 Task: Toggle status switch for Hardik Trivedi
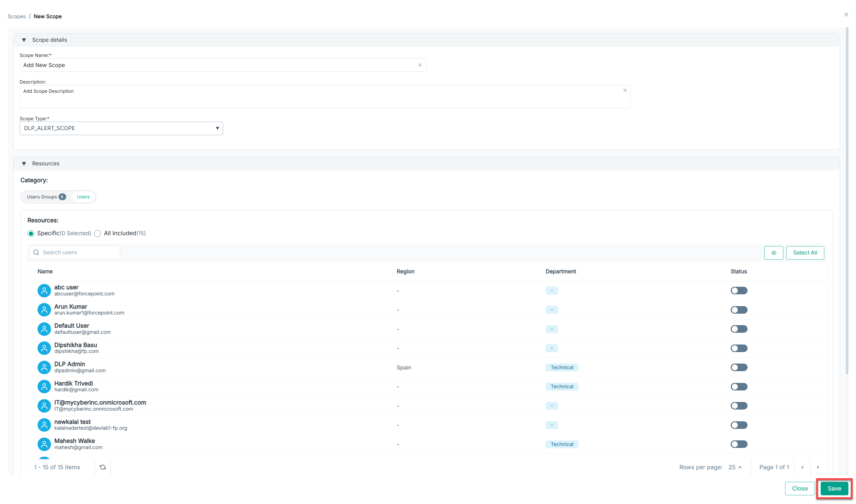click(739, 387)
